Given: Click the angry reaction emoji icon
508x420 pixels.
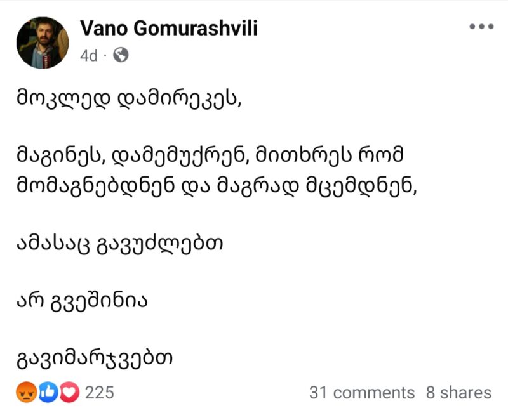Looking at the screenshot, I should tap(26, 393).
